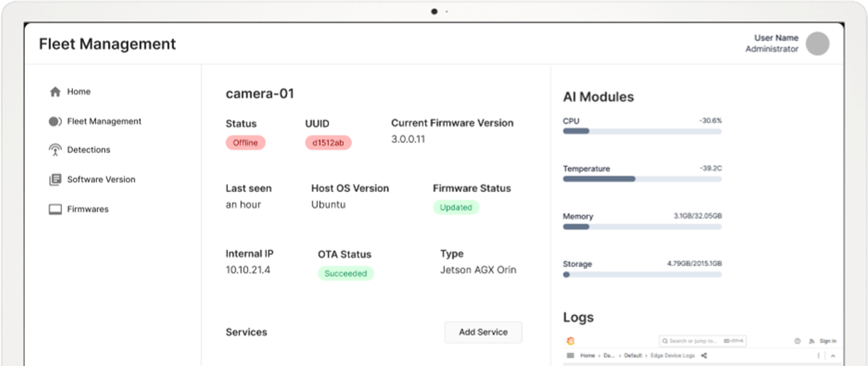The width and height of the screenshot is (868, 366).
Task: Click the Updated firmware status badge
Action: point(456,208)
